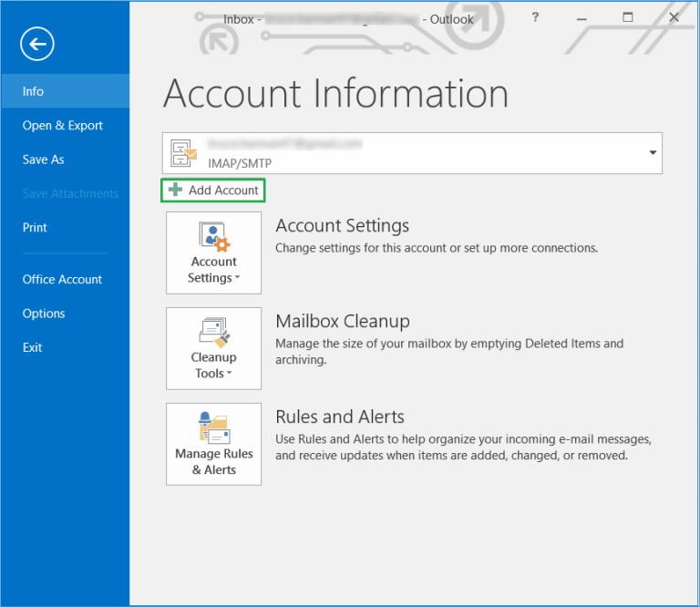This screenshot has width=700, height=607.
Task: Click 'Change settings for this account' description
Action: (x=437, y=248)
